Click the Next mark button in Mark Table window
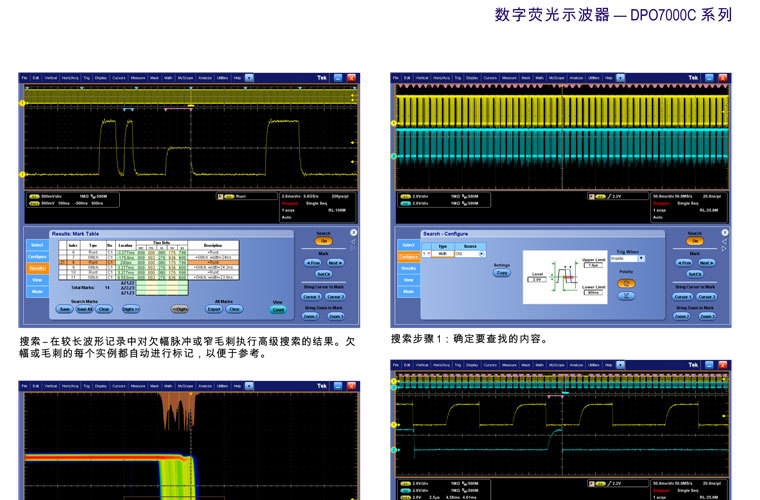This screenshot has width=760, height=500. tap(335, 263)
